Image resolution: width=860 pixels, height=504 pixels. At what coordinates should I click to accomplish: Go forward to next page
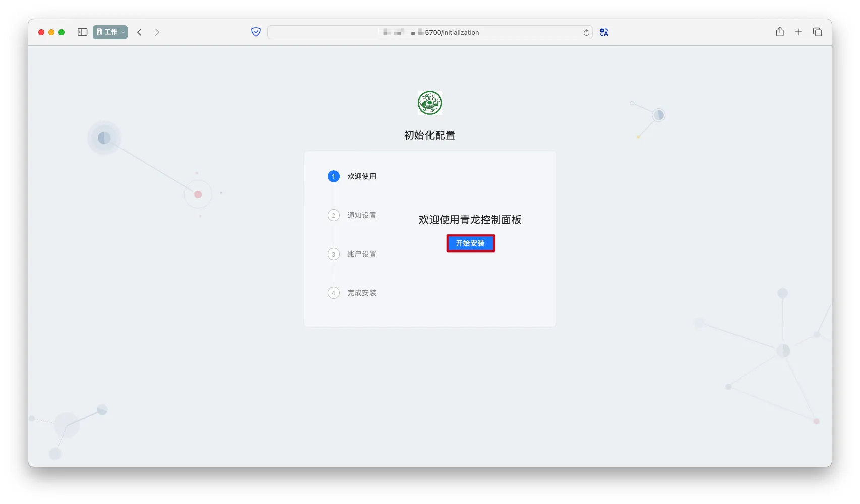pos(157,32)
